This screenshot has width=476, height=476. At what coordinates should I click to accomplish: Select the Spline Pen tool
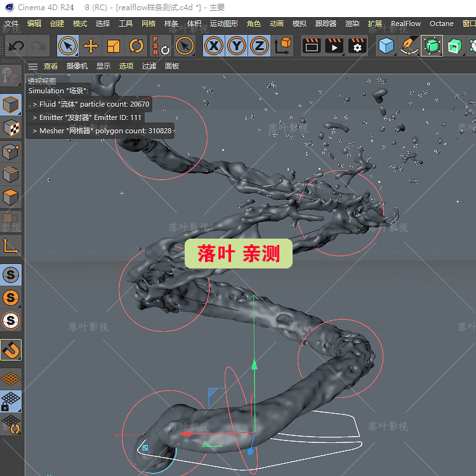tap(409, 46)
